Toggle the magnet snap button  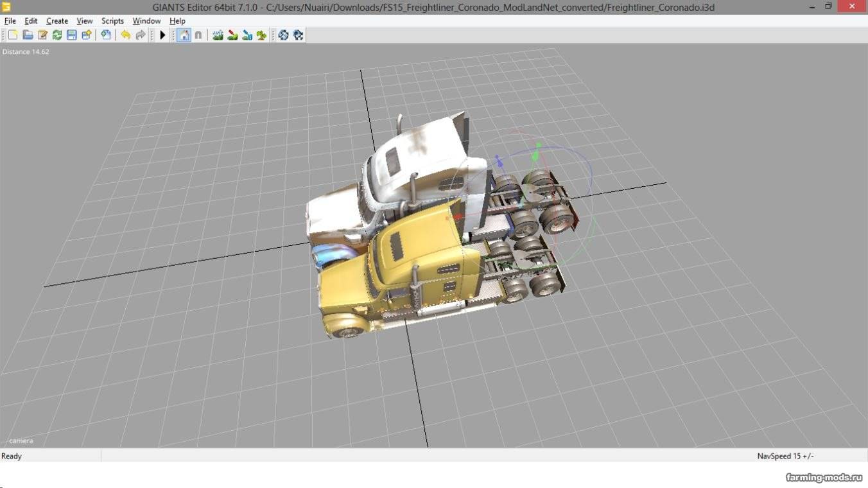click(x=198, y=35)
